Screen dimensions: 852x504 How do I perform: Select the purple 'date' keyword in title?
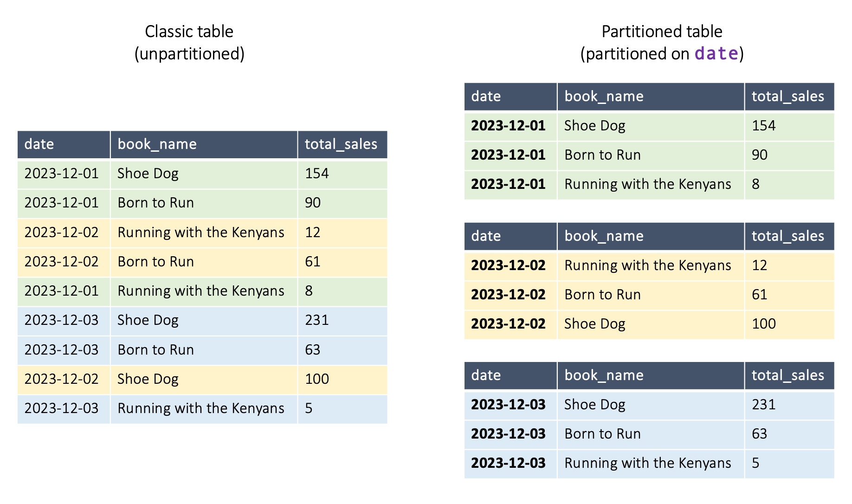(716, 54)
